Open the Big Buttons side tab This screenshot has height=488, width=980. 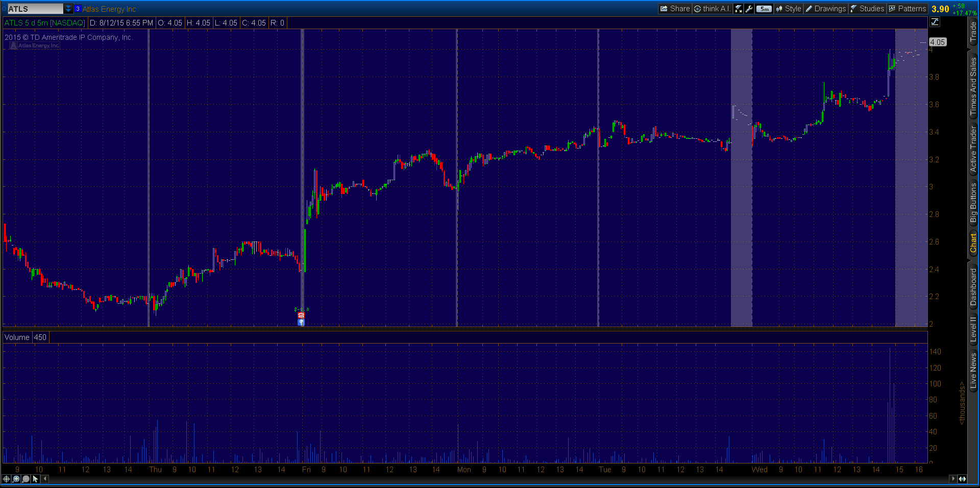[x=973, y=203]
